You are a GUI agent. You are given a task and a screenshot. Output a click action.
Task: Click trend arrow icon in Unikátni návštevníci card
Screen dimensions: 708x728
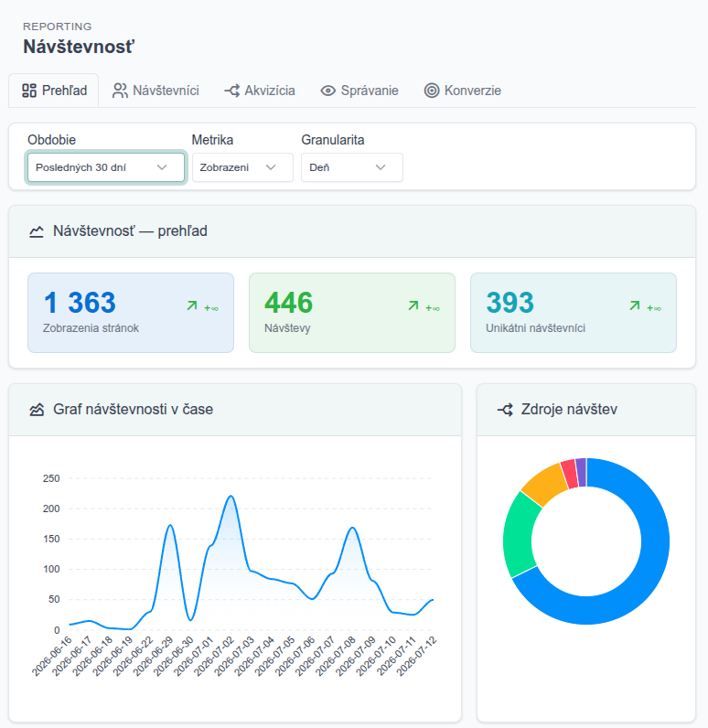635,305
